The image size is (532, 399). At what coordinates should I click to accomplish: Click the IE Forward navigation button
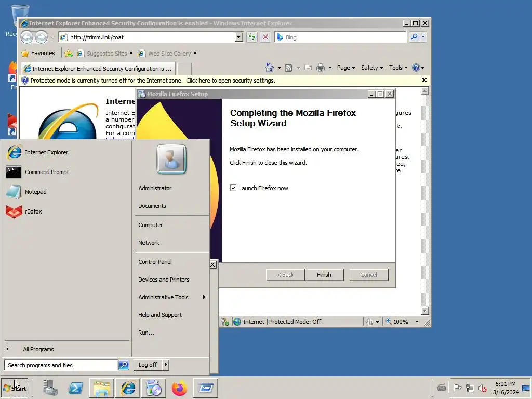(42, 37)
